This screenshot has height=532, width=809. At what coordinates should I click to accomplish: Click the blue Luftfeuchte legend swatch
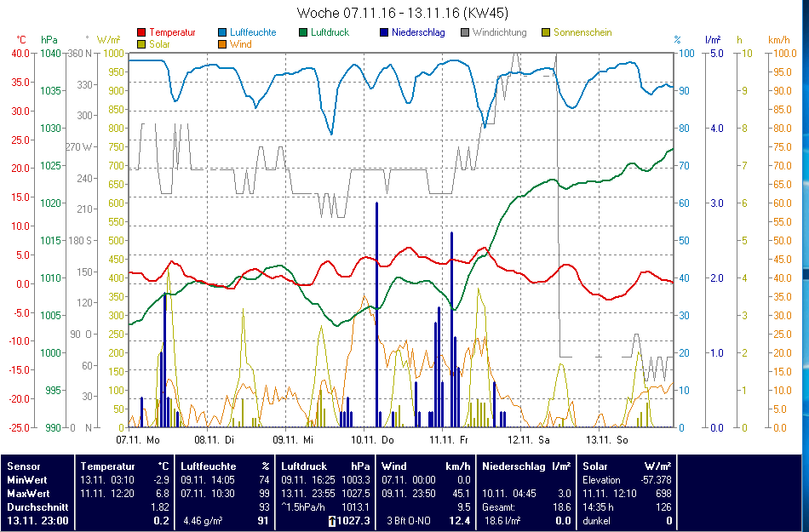[x=223, y=32]
